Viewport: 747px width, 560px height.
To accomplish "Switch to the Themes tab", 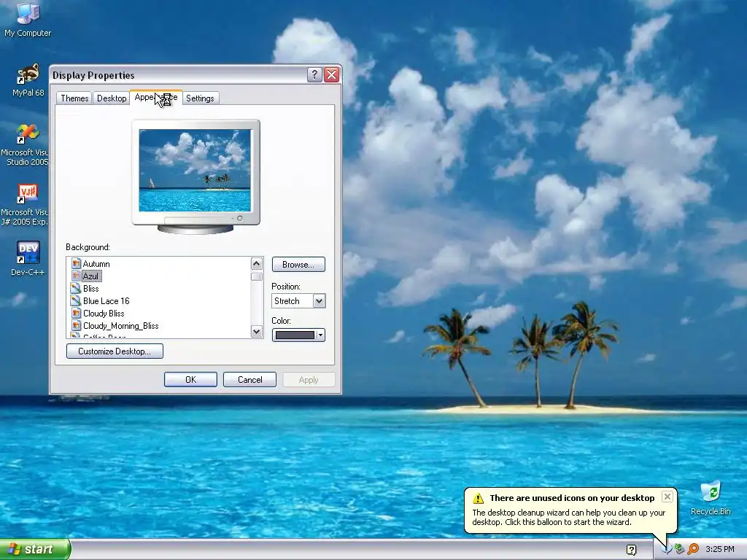I will click(74, 98).
